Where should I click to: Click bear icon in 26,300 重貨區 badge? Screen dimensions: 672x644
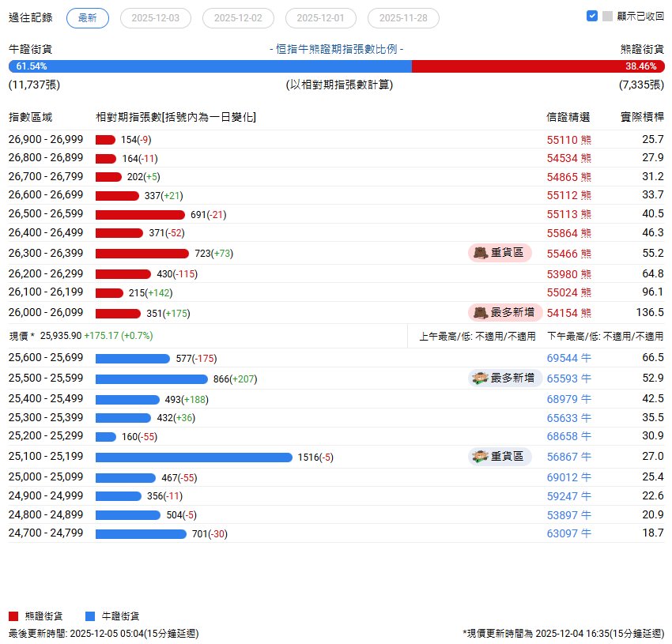pyautogui.click(x=481, y=253)
